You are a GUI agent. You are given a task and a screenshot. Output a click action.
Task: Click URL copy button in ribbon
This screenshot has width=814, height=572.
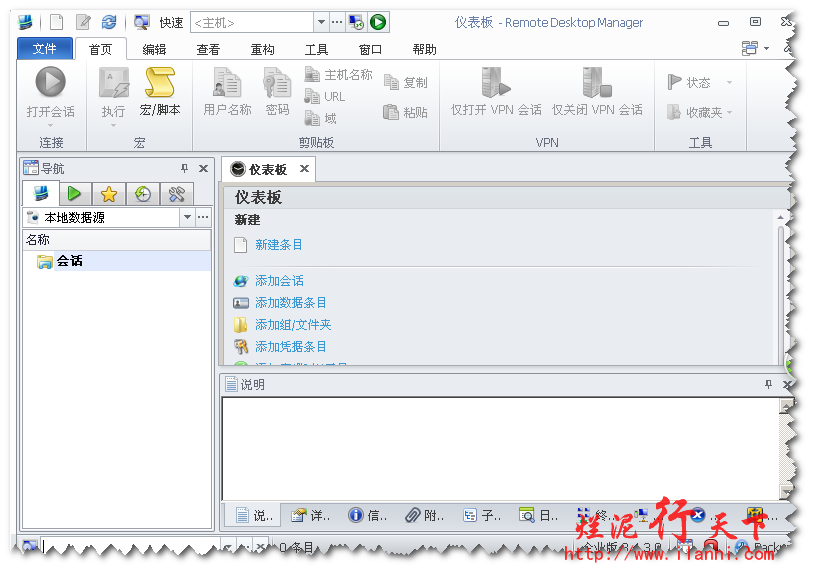(x=324, y=97)
